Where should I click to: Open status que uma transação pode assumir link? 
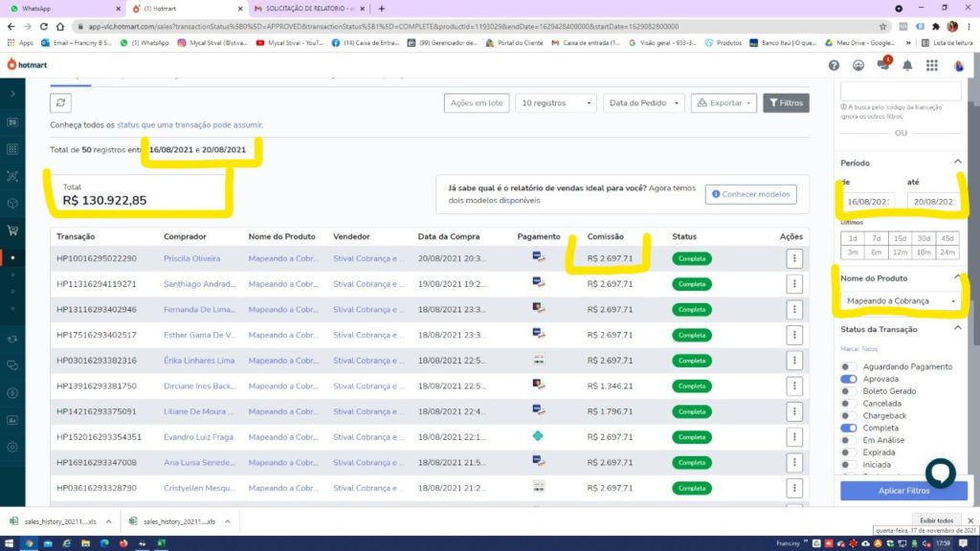(x=189, y=125)
